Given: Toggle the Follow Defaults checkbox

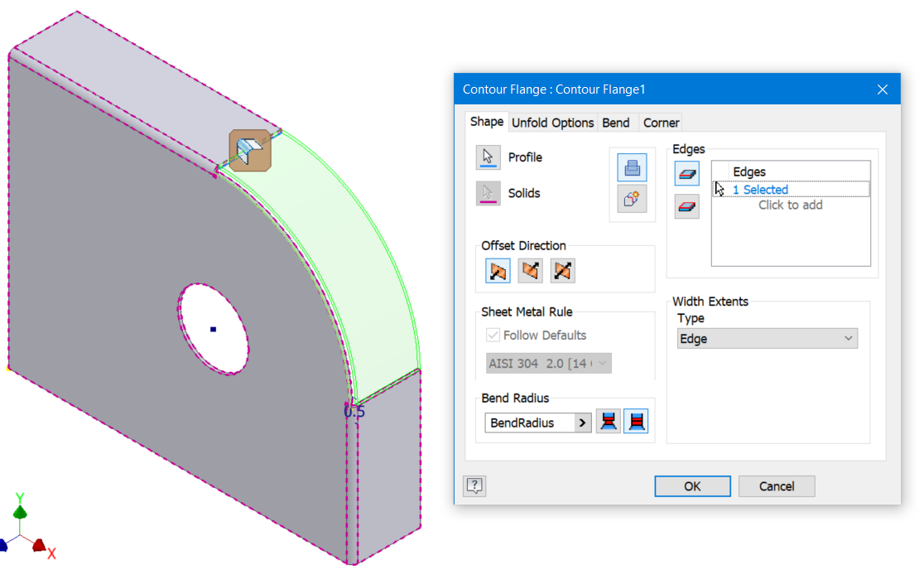Looking at the screenshot, I should (493, 336).
